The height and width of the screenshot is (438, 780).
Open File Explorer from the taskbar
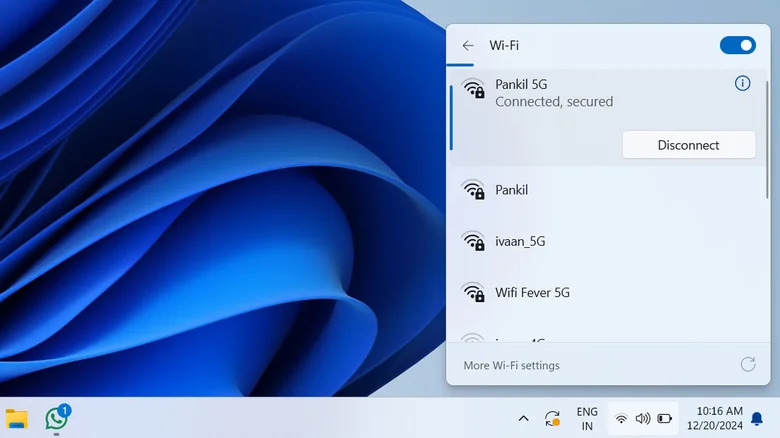[17, 418]
